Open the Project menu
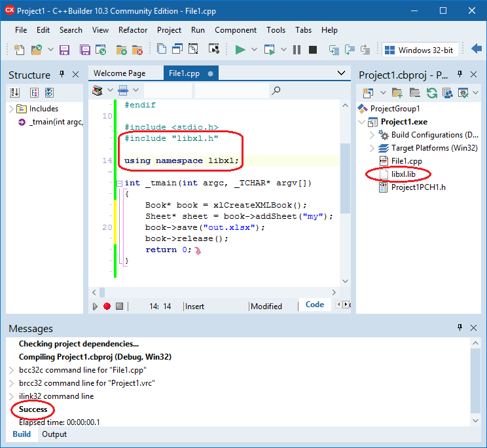487x448 pixels. point(169,30)
